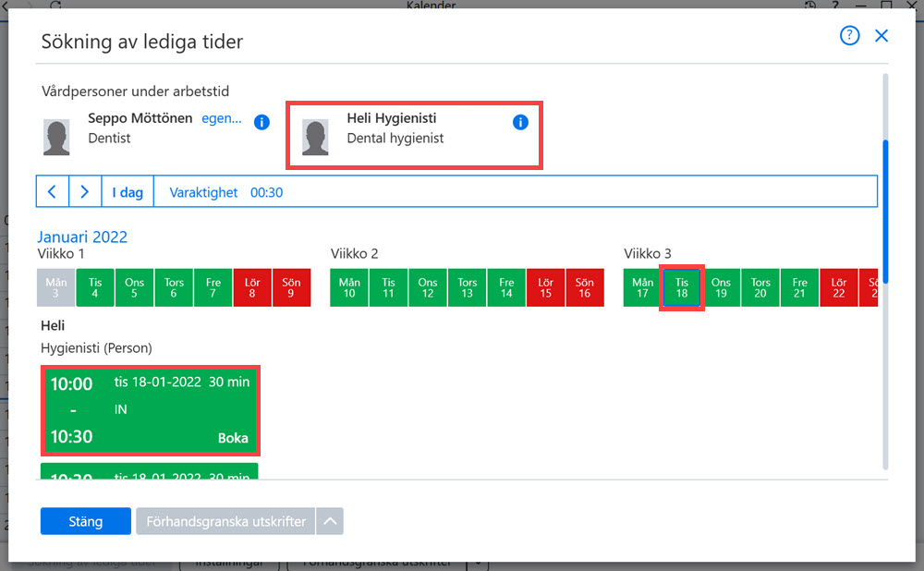Viewport: 924px width, 571px height.
Task: Advance to next period with right arrow
Action: (x=85, y=191)
